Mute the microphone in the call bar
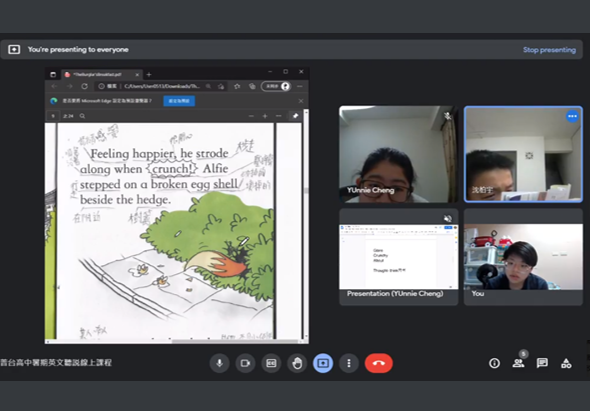 [x=219, y=363]
